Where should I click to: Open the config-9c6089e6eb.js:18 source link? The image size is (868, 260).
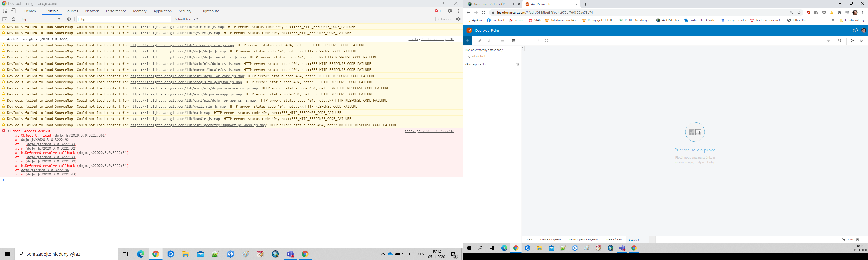pos(431,39)
